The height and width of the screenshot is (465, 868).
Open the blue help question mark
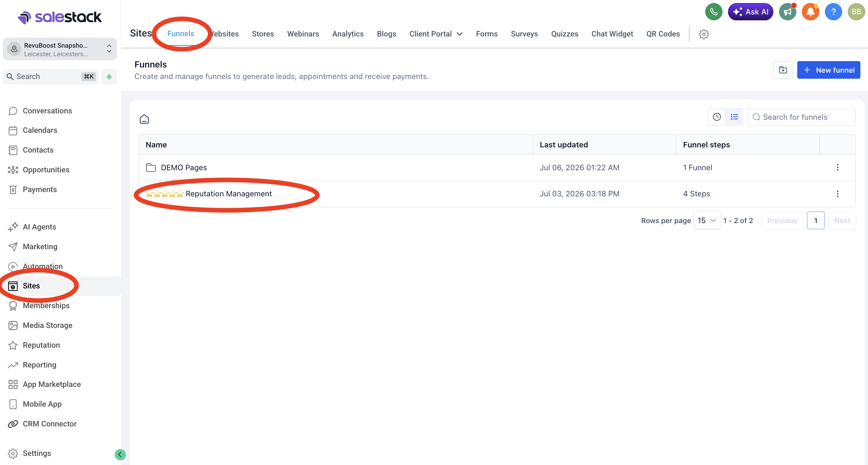point(833,12)
